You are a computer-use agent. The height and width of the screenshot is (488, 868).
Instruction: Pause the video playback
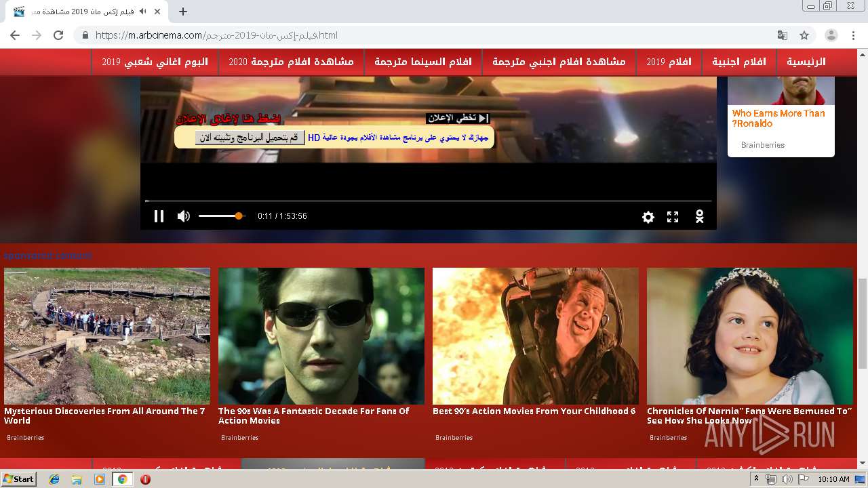pyautogui.click(x=159, y=216)
